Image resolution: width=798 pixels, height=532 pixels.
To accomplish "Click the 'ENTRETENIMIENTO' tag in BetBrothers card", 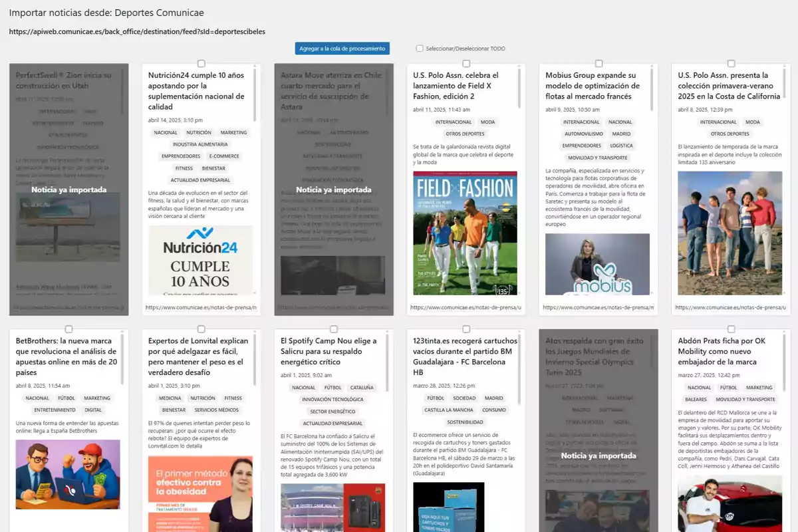I will point(55,410).
